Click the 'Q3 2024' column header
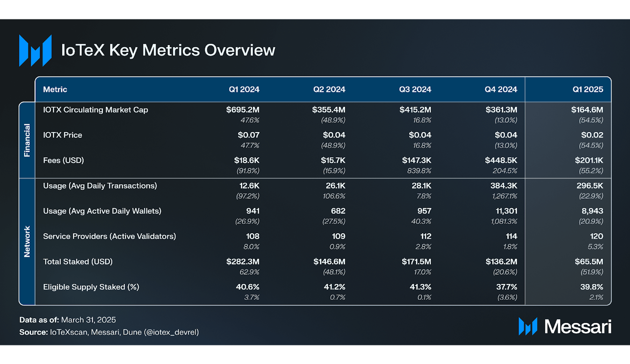 point(415,89)
